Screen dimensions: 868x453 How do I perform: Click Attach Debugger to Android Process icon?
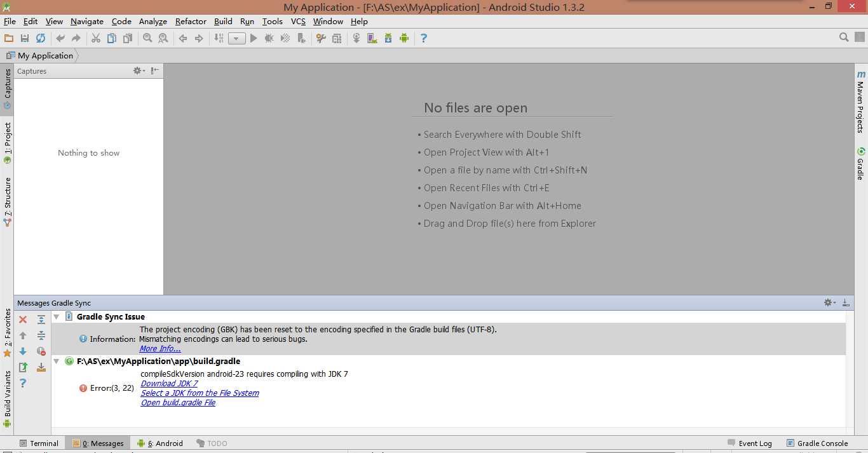tap(301, 38)
